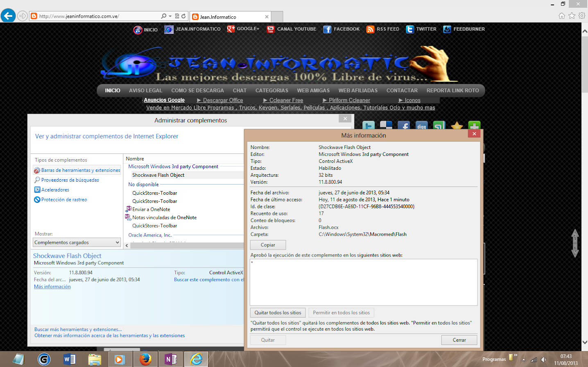This screenshot has height=367, width=588.
Task: Click the Google+ icon in top links
Action: click(x=231, y=29)
